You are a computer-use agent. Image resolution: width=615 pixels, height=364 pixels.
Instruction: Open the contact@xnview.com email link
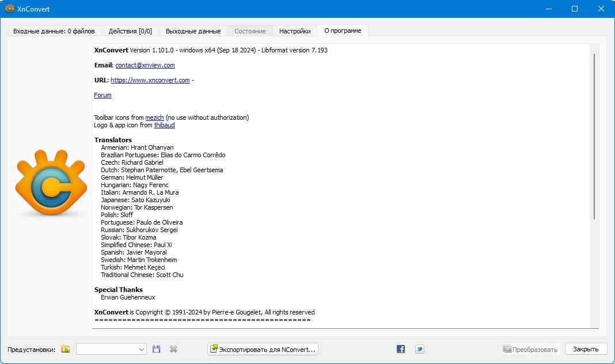[145, 65]
